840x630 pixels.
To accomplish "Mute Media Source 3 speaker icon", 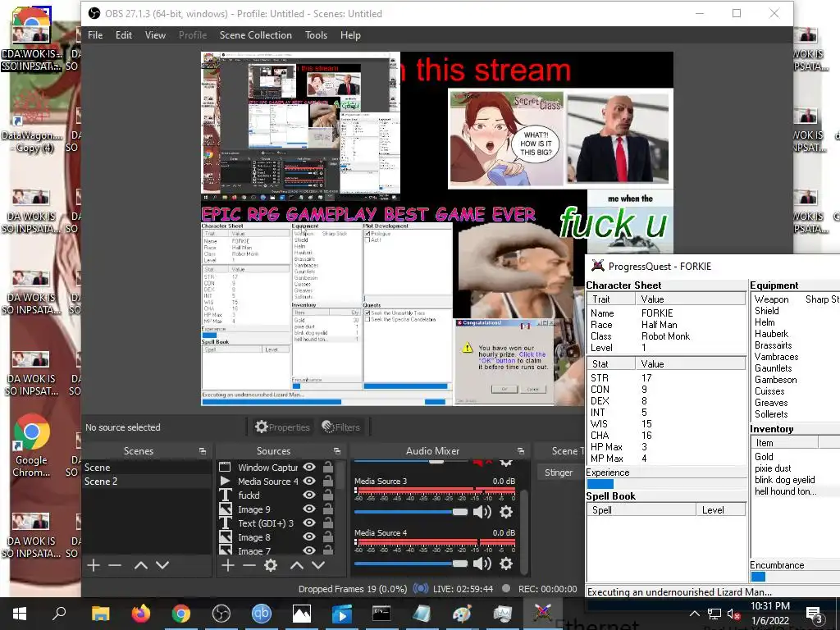I will pyautogui.click(x=482, y=512).
